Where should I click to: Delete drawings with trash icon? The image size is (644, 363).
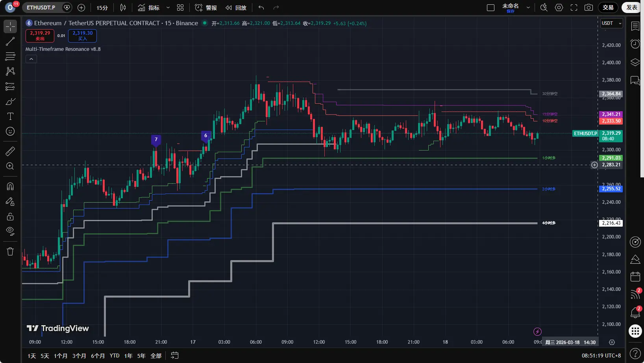(x=10, y=251)
